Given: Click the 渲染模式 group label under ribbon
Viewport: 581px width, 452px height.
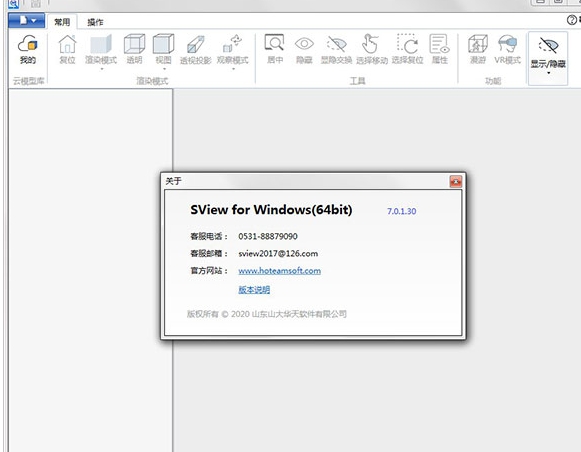Looking at the screenshot, I should (152, 81).
